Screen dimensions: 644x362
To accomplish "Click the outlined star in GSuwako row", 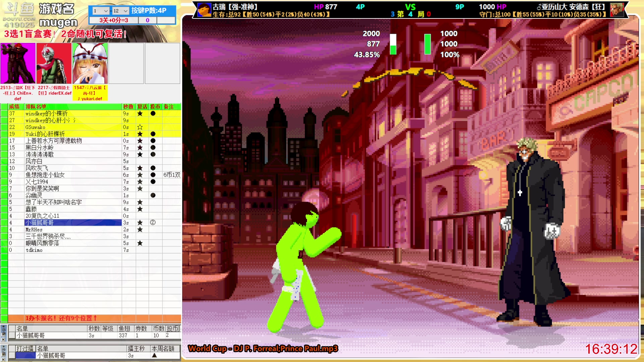I will (x=140, y=127).
